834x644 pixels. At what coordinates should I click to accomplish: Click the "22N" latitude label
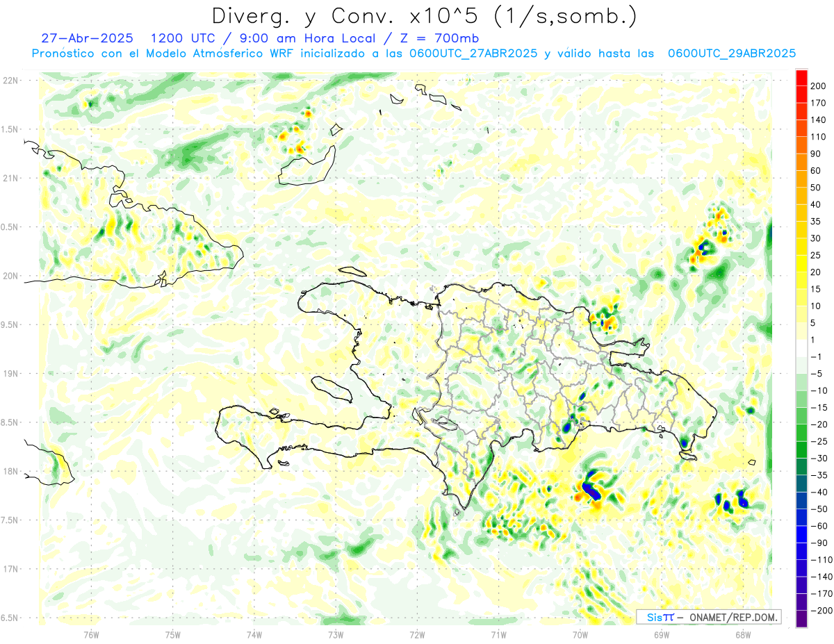coord(10,81)
